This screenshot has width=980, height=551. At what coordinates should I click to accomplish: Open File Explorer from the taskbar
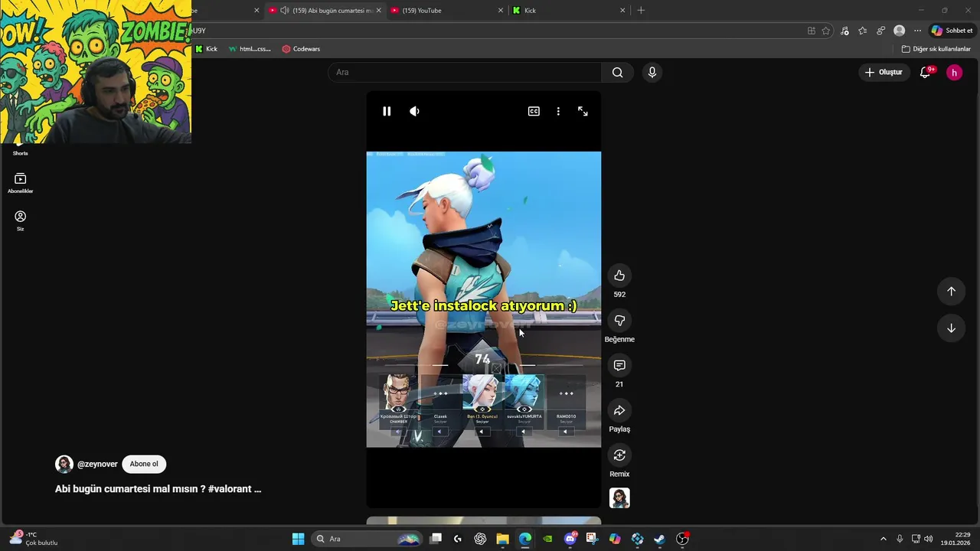click(502, 539)
